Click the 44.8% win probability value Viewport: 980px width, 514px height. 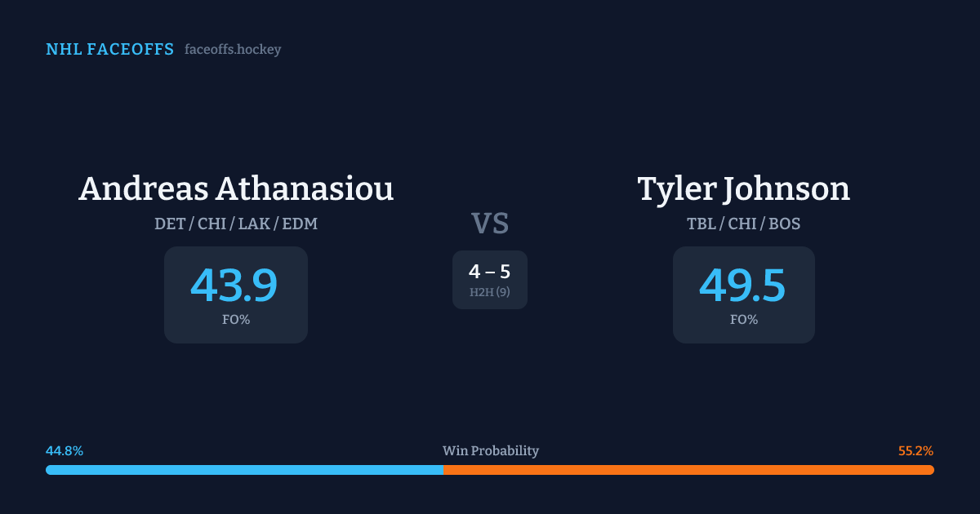click(x=65, y=451)
